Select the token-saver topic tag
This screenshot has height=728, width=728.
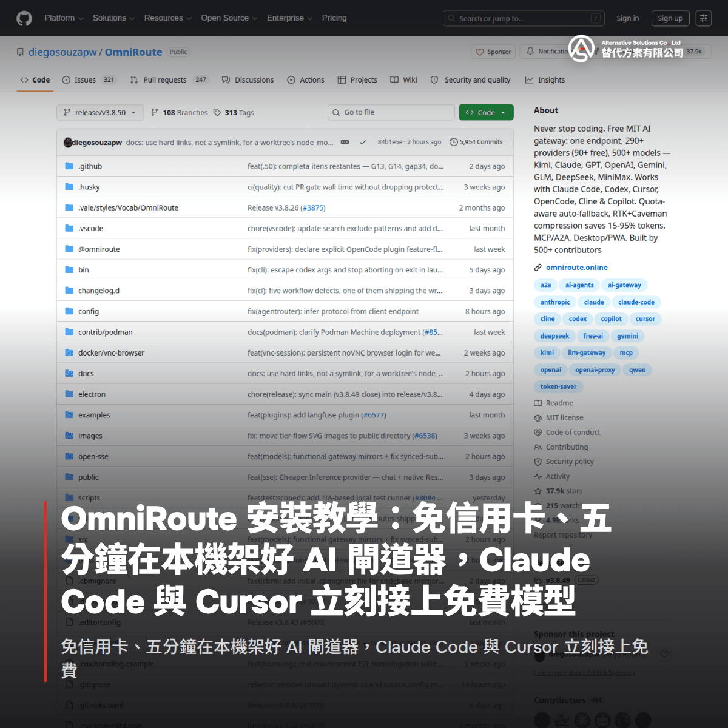coord(559,386)
